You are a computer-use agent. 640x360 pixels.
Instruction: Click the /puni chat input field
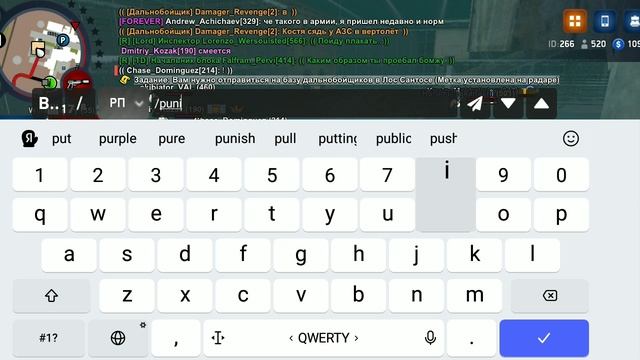pos(304,103)
